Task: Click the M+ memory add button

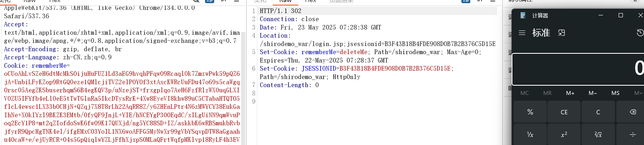Action: pyautogui.click(x=570, y=93)
